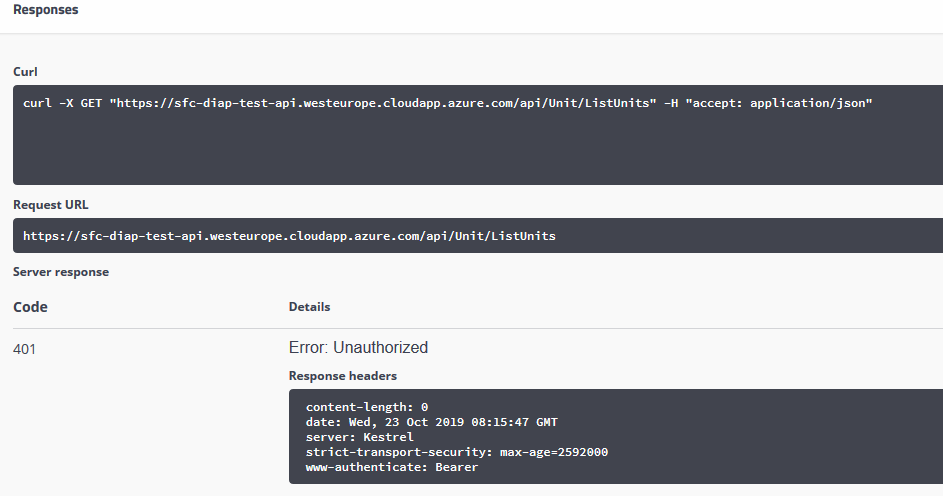The width and height of the screenshot is (943, 496).
Task: Click the strict-transport-security header line
Action: click(456, 452)
